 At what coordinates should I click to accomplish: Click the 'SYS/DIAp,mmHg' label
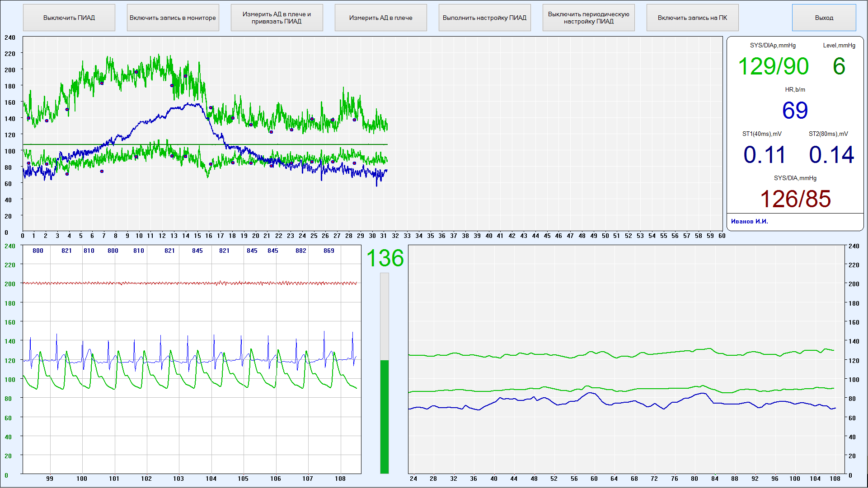pos(773,46)
